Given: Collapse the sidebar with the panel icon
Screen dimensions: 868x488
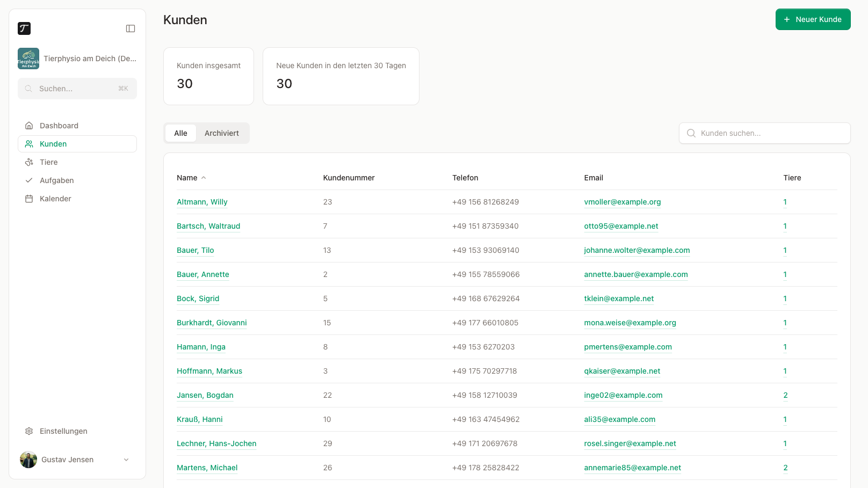Looking at the screenshot, I should coord(131,28).
